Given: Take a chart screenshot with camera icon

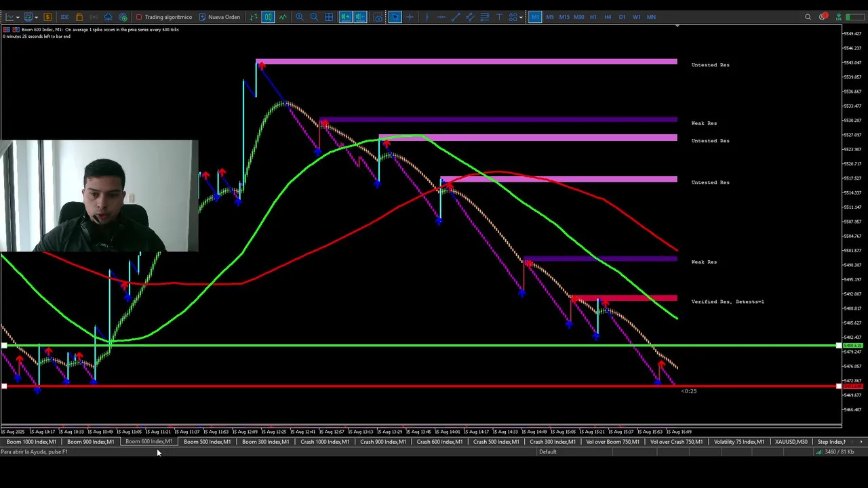Looking at the screenshot, I should pyautogui.click(x=378, y=17).
